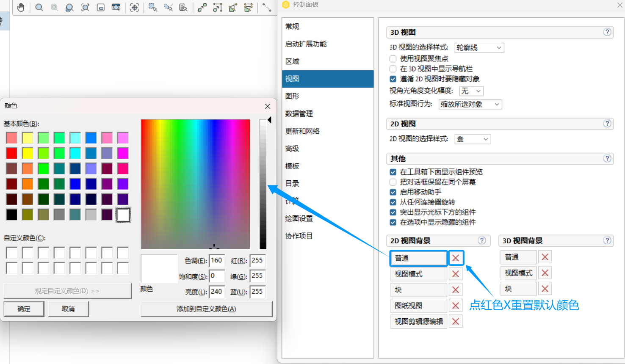Confirm color with 确定 button
Screen dimensions: 625x364
tap(24, 309)
